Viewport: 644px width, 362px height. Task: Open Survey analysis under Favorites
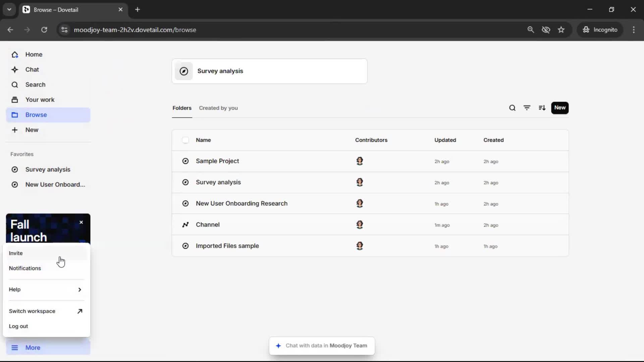48,169
